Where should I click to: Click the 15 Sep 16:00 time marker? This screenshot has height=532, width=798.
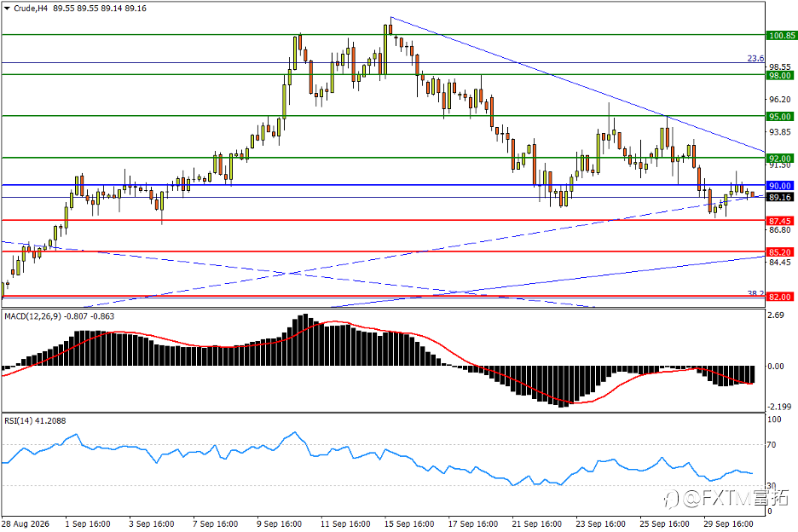coord(409,523)
